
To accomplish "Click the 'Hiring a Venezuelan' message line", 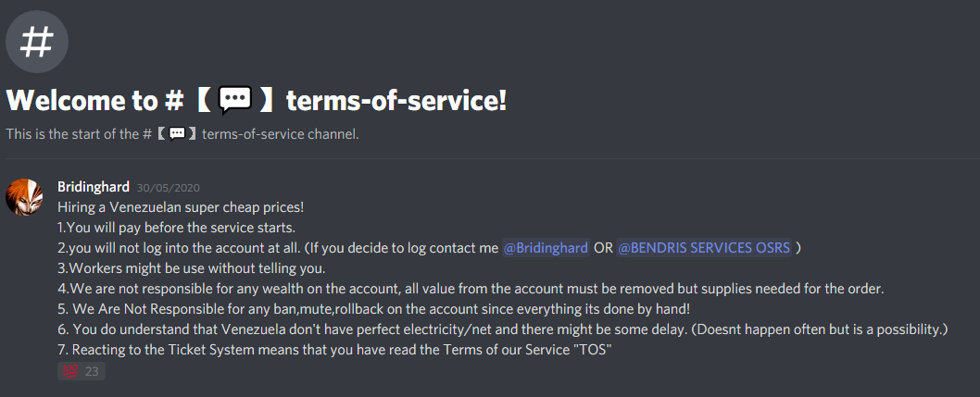I will point(181,206).
